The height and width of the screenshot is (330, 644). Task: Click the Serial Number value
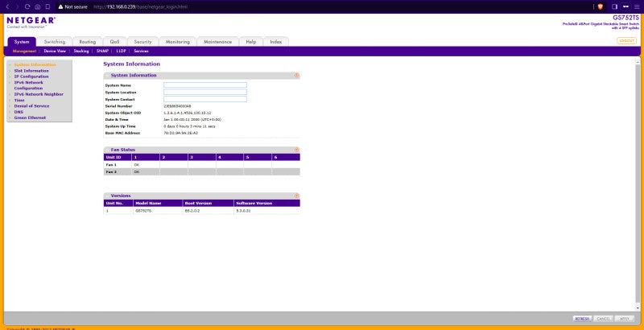click(x=177, y=106)
